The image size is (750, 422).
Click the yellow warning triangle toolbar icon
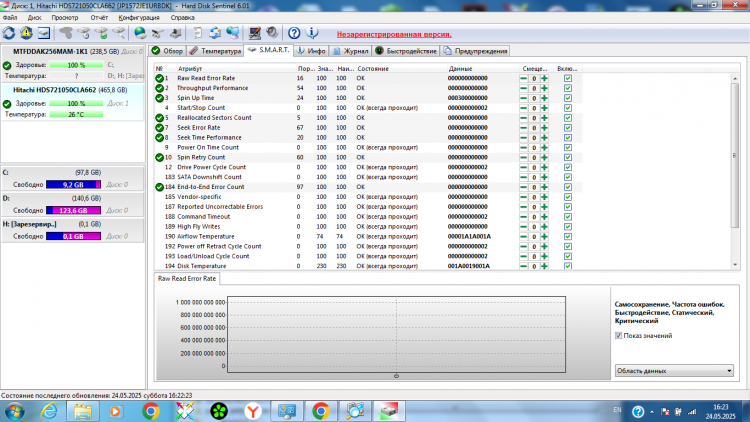coord(26,33)
